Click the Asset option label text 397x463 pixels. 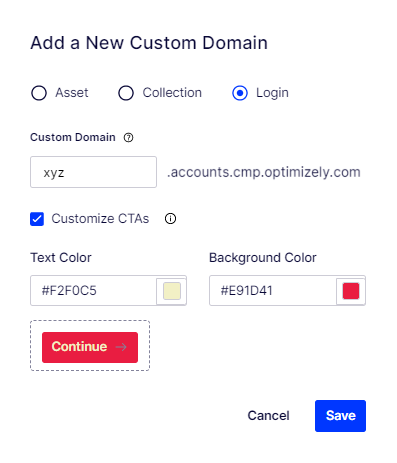(x=72, y=93)
